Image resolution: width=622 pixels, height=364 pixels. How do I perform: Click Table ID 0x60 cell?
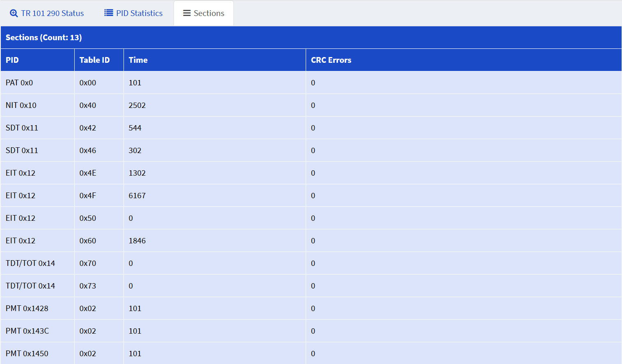pos(99,240)
